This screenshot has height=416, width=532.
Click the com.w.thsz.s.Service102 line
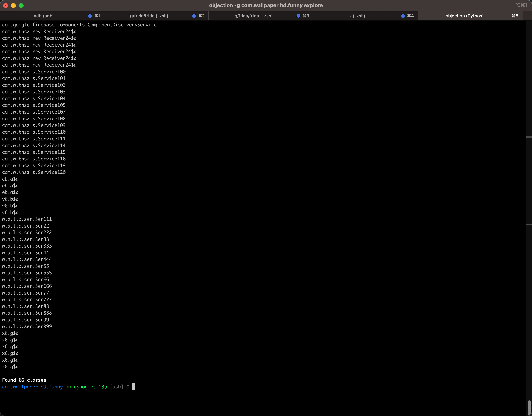tap(34, 85)
